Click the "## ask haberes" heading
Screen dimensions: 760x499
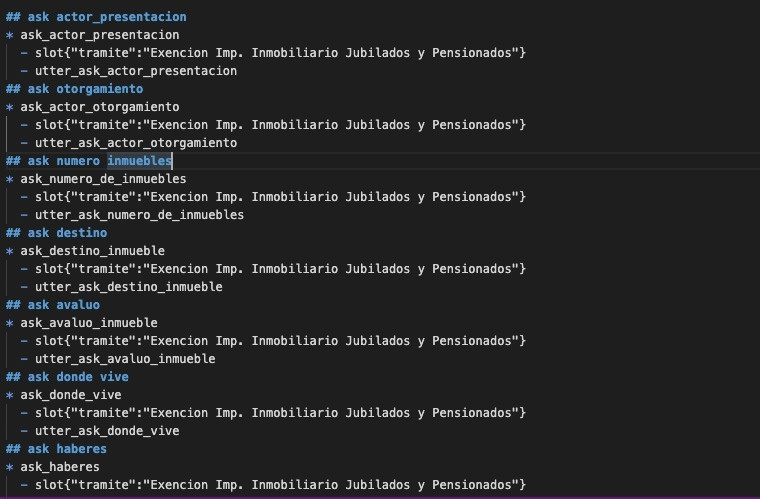coord(57,449)
